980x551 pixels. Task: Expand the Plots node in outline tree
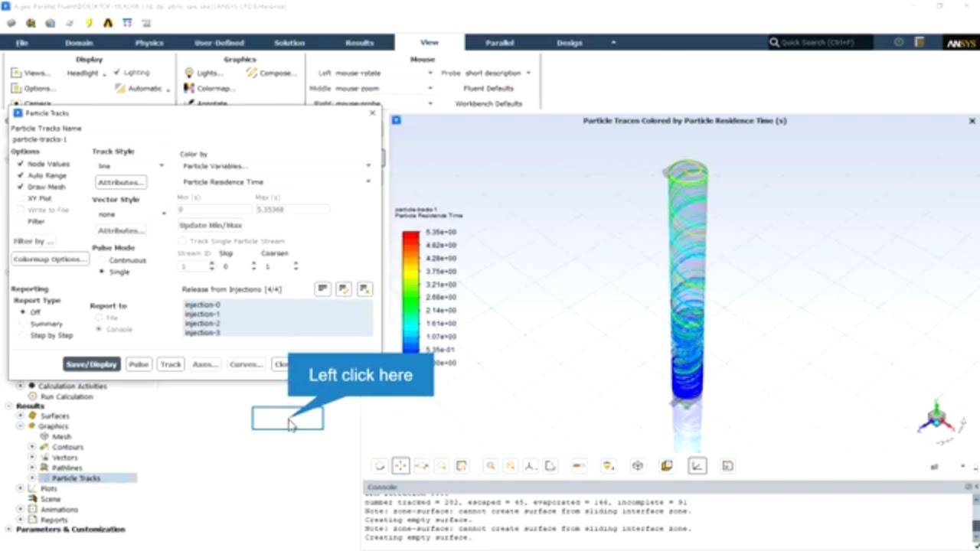21,488
